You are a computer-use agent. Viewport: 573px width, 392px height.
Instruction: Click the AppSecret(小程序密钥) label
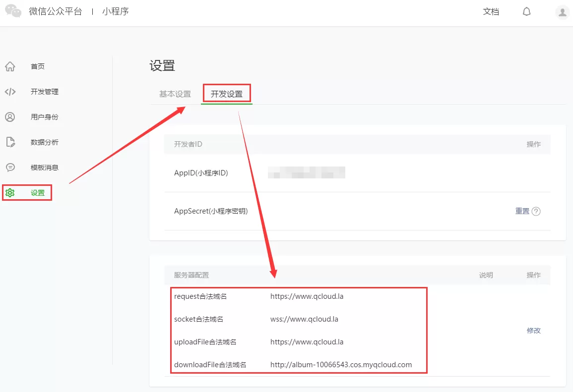[x=211, y=211]
